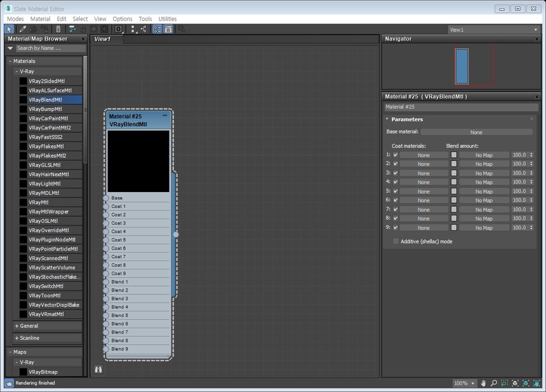This screenshot has height=392, width=546.
Task: Enable Additive (shellac) mode checkbox
Action: (396, 241)
